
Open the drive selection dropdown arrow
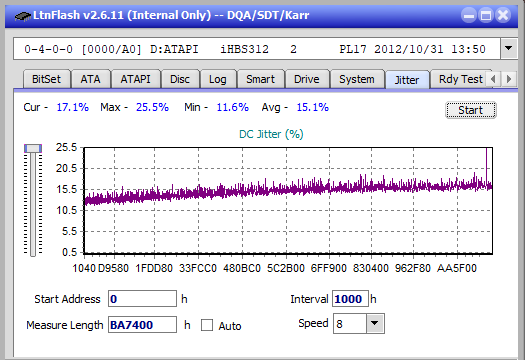click(509, 49)
